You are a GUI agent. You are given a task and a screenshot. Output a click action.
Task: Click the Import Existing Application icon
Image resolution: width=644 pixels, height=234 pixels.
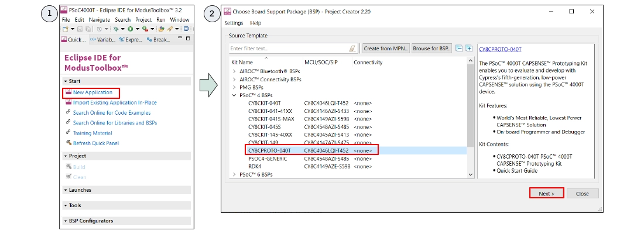point(68,102)
